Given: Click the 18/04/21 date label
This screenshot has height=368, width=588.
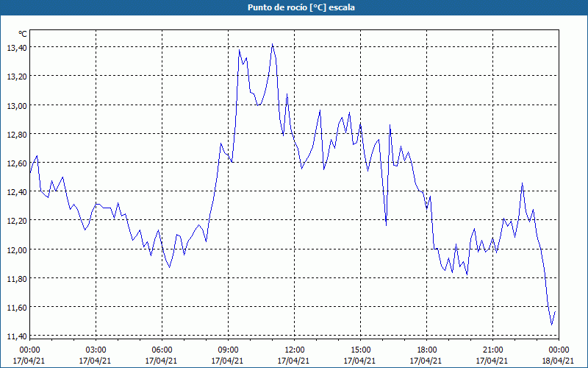Looking at the screenshot, I should (x=558, y=361).
